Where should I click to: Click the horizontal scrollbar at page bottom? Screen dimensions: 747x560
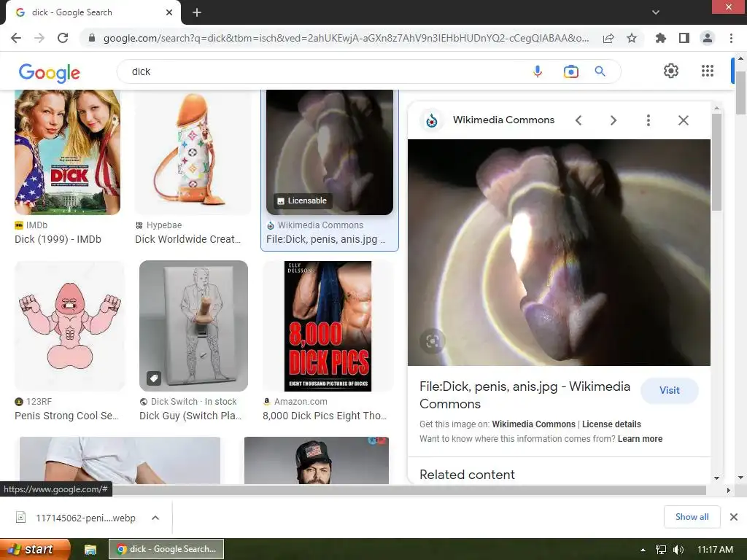click(409, 490)
